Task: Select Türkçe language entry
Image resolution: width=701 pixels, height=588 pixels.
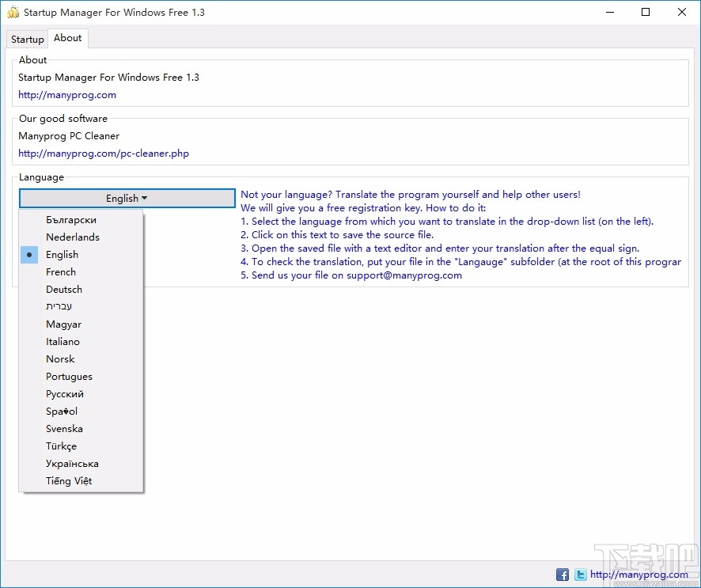Action: click(61, 446)
